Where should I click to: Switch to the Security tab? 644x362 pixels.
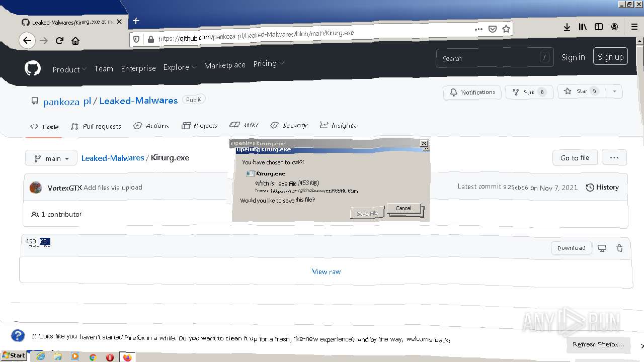click(289, 125)
